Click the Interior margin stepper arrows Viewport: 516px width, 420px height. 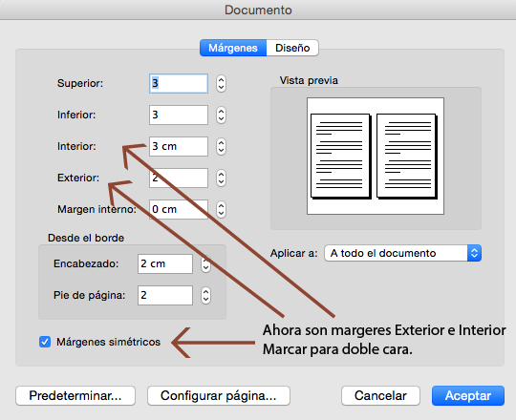pyautogui.click(x=221, y=147)
